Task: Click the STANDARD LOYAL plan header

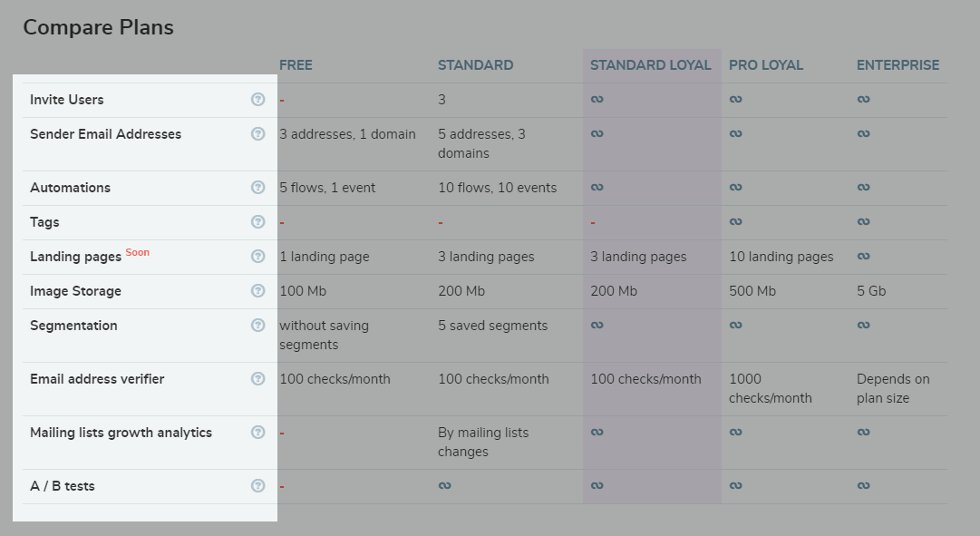Action: coord(651,65)
